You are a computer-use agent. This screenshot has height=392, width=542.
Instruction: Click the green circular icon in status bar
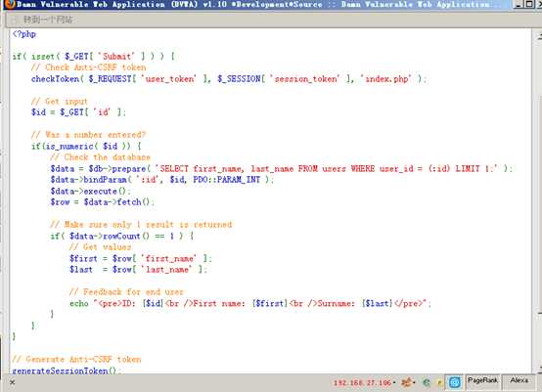[427, 382]
